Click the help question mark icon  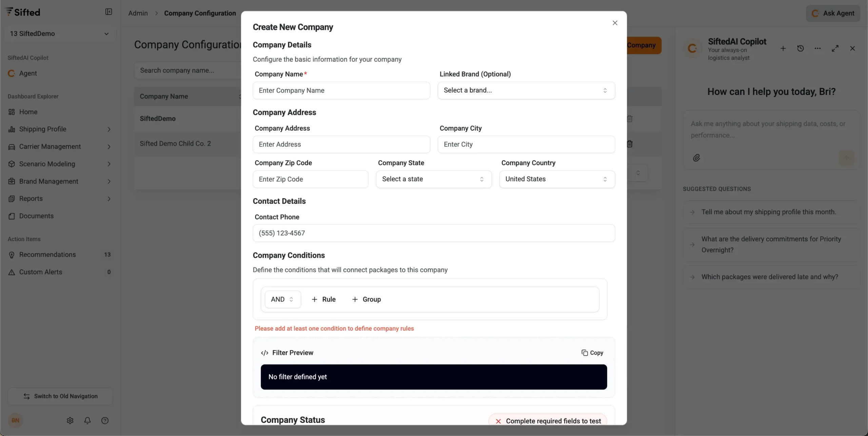point(105,420)
